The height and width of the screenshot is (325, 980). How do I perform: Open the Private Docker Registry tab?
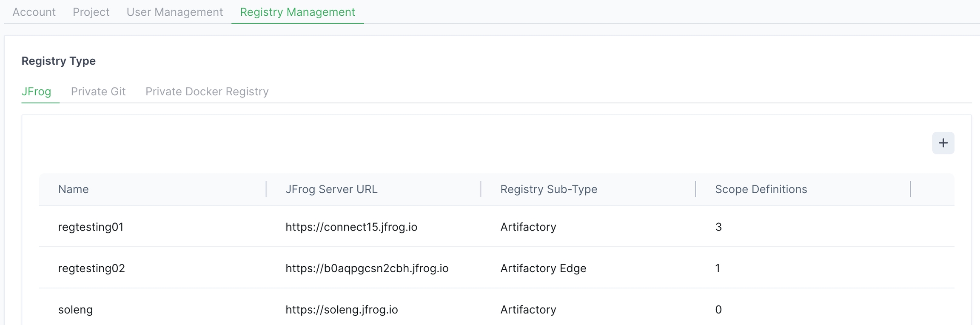207,91
